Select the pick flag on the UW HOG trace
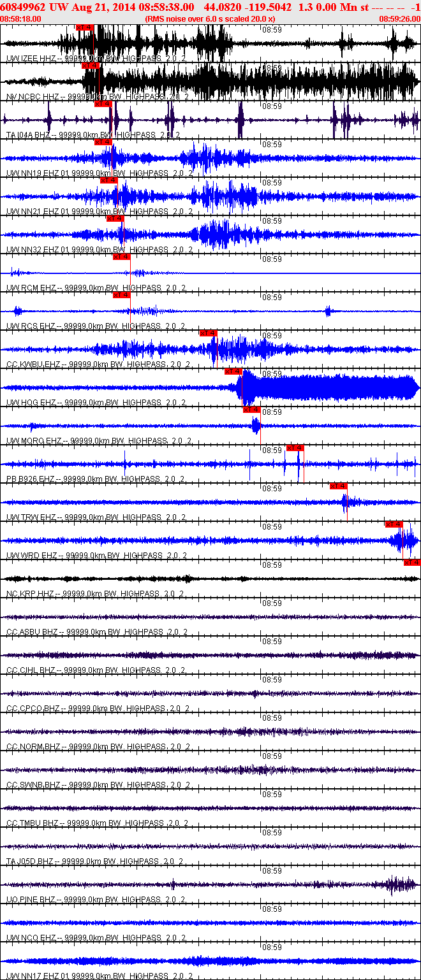Image resolution: width=421 pixels, height=980 pixels. click(233, 371)
